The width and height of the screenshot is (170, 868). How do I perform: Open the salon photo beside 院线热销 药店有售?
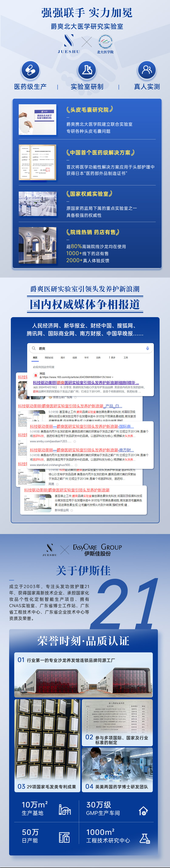[37, 245]
